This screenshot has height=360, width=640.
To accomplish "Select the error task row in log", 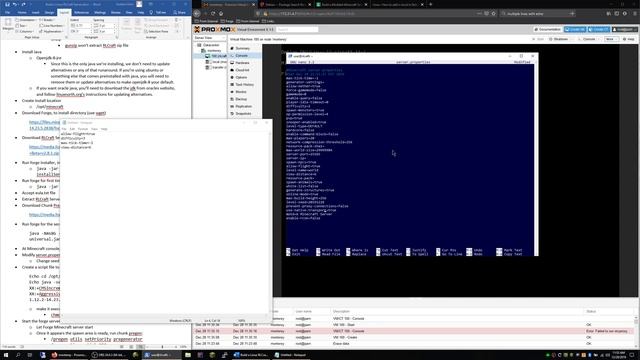I will tap(414, 331).
